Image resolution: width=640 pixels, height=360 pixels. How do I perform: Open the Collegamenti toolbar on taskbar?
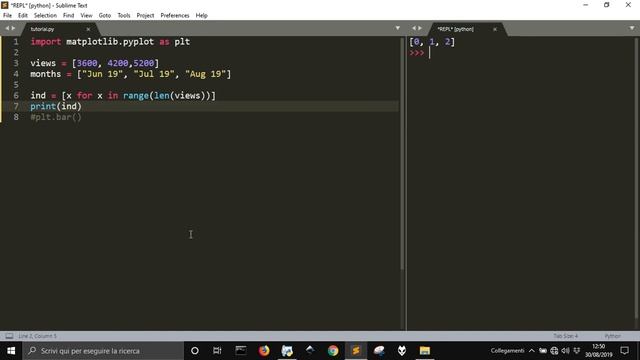pos(507,351)
